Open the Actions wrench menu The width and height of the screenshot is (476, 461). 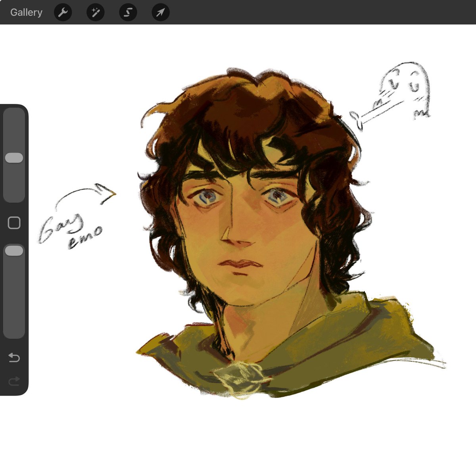[x=63, y=12]
